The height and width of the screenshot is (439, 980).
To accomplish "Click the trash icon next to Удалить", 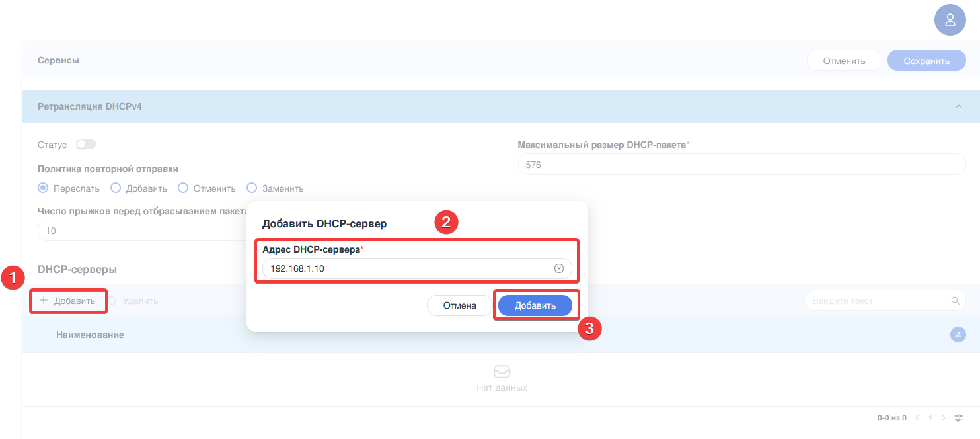I will [112, 301].
